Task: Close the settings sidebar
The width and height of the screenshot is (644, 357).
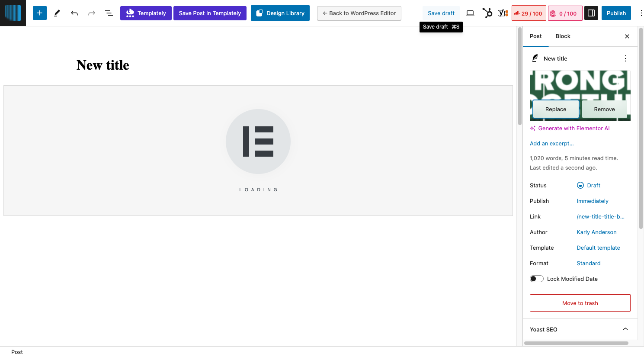Action: click(x=627, y=36)
